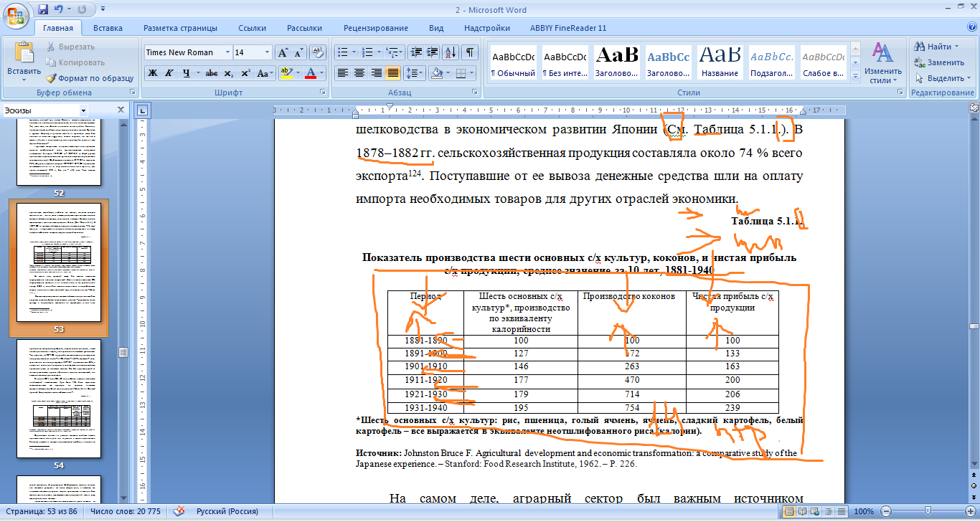The height and width of the screenshot is (522, 980).
Task: Switch to Web Layout view
Action: click(x=816, y=511)
